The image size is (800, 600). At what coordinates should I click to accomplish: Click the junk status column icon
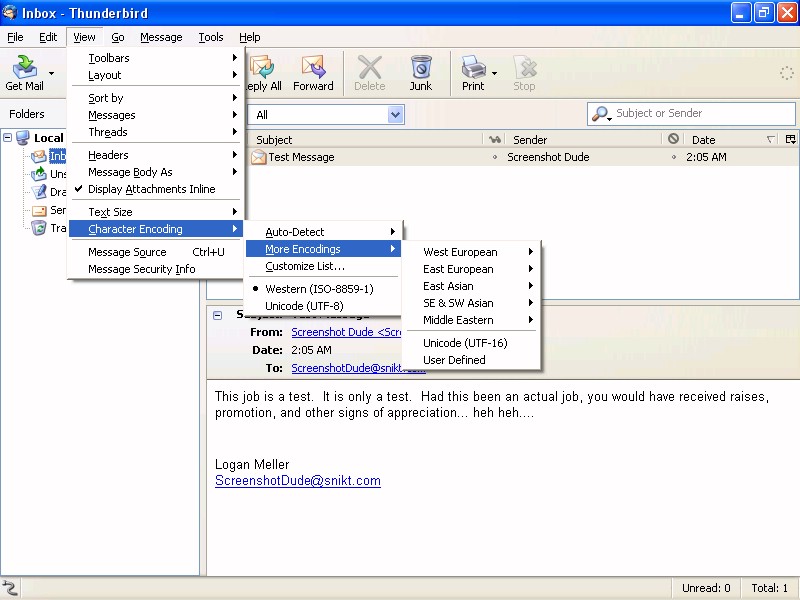(x=673, y=138)
